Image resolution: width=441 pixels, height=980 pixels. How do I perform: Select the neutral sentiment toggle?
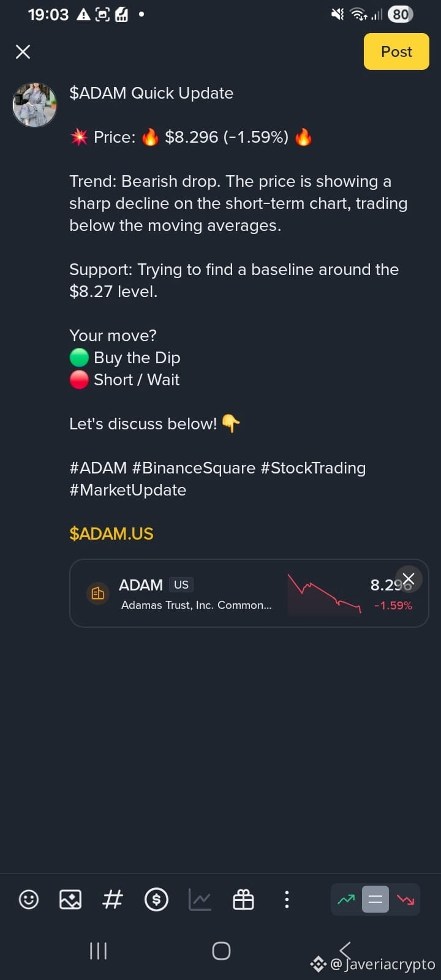pyautogui.click(x=375, y=899)
